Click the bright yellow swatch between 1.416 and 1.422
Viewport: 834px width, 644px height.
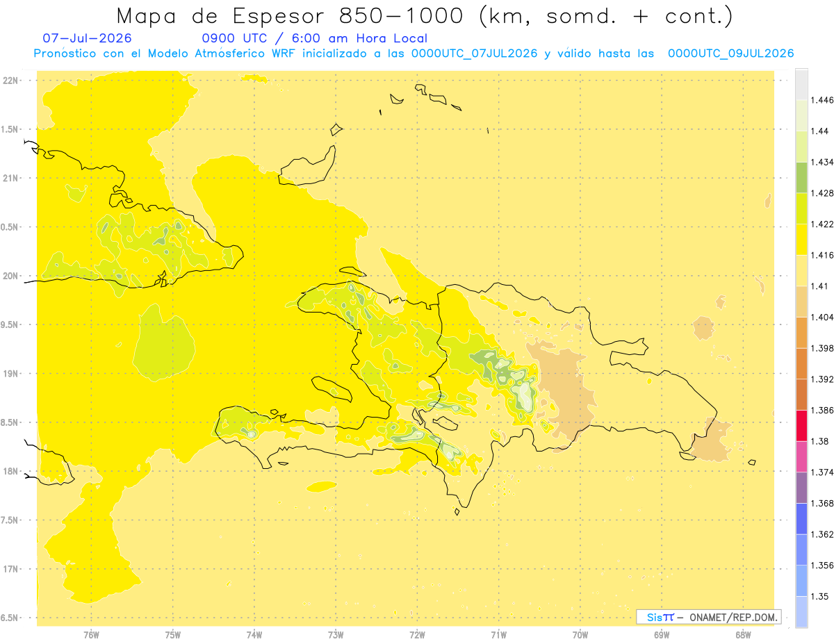coord(801,240)
